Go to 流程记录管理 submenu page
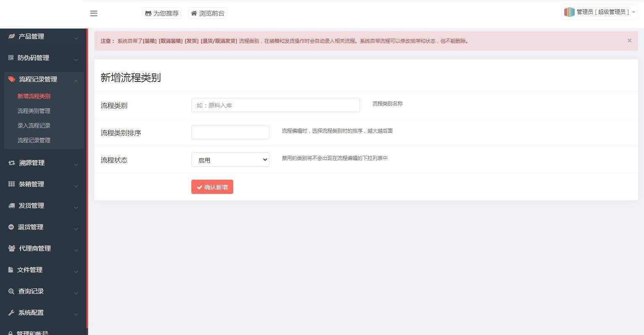 point(34,140)
